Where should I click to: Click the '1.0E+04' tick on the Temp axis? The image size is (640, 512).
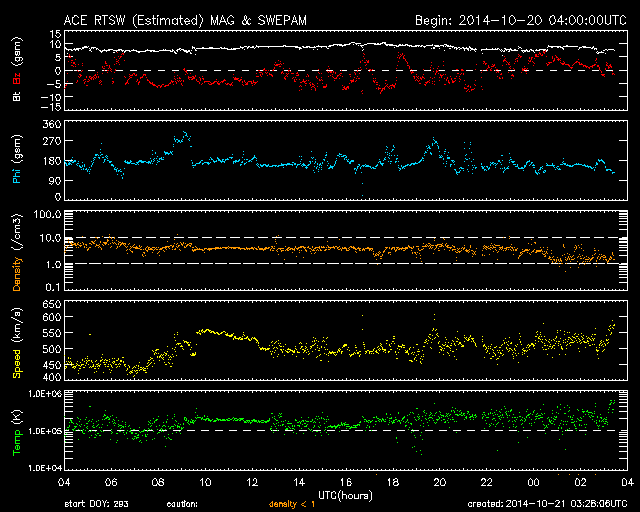click(45, 468)
